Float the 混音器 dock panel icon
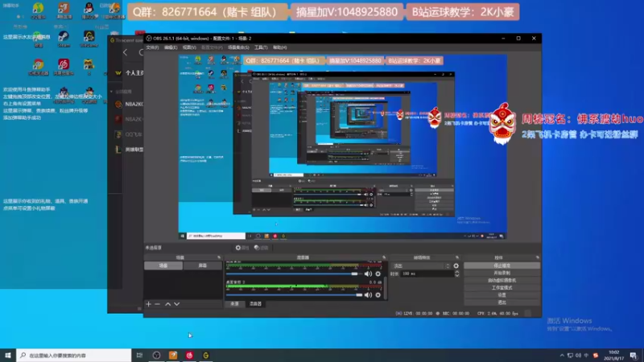The height and width of the screenshot is (362, 644). pos(384,257)
